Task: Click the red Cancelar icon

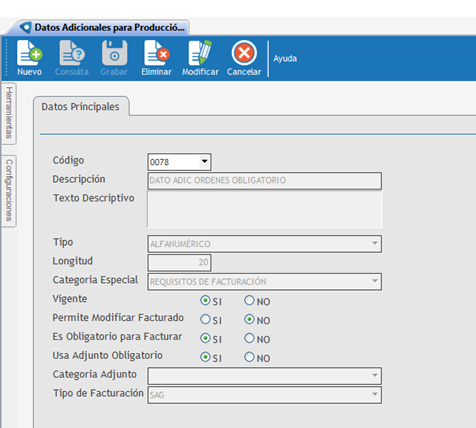Action: point(244,53)
